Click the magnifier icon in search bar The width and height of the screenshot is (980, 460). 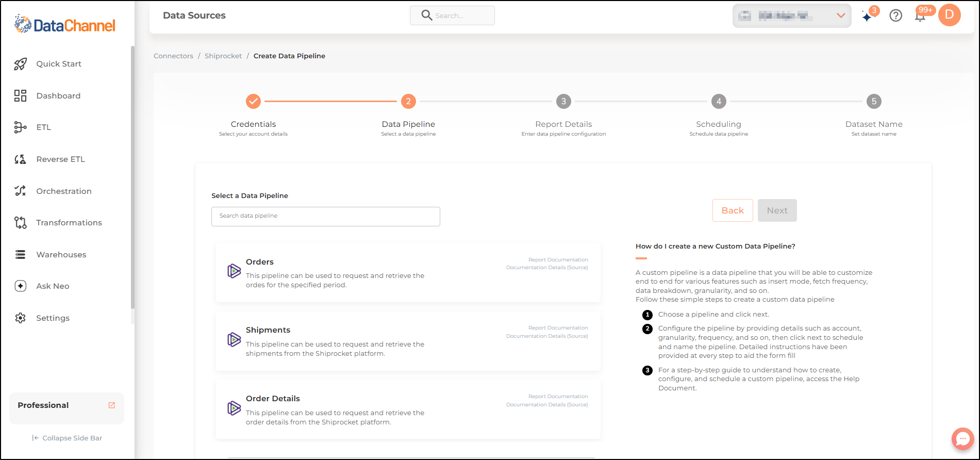426,15
